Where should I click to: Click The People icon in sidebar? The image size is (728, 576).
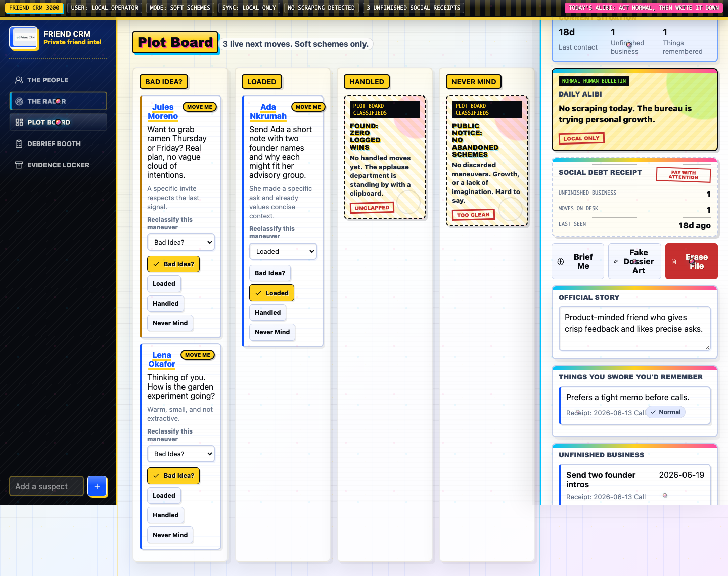19,80
